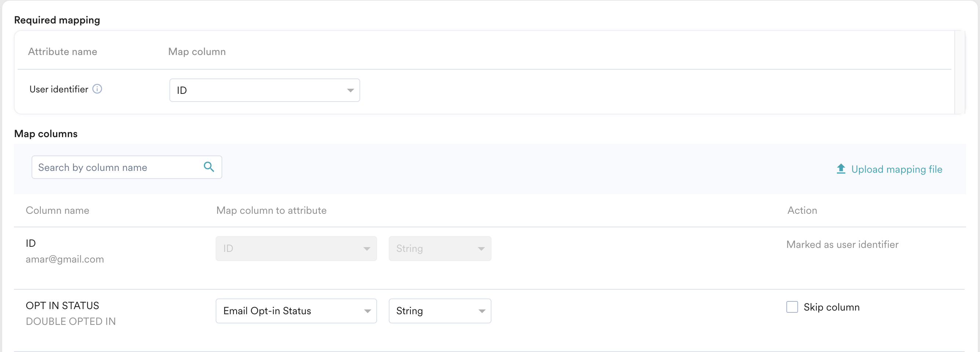This screenshot has height=352, width=980.
Task: Expand the Email Opt-in Status attribute dropdown
Action: (296, 311)
